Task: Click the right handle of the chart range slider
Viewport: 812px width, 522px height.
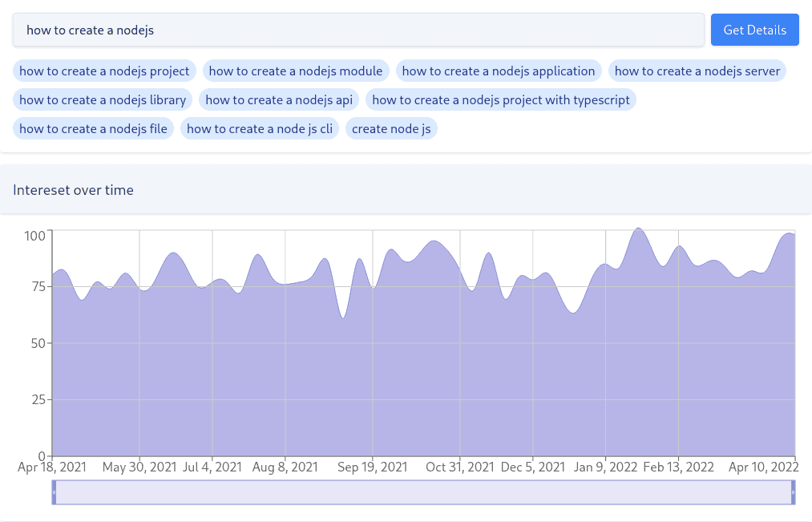Action: click(794, 492)
